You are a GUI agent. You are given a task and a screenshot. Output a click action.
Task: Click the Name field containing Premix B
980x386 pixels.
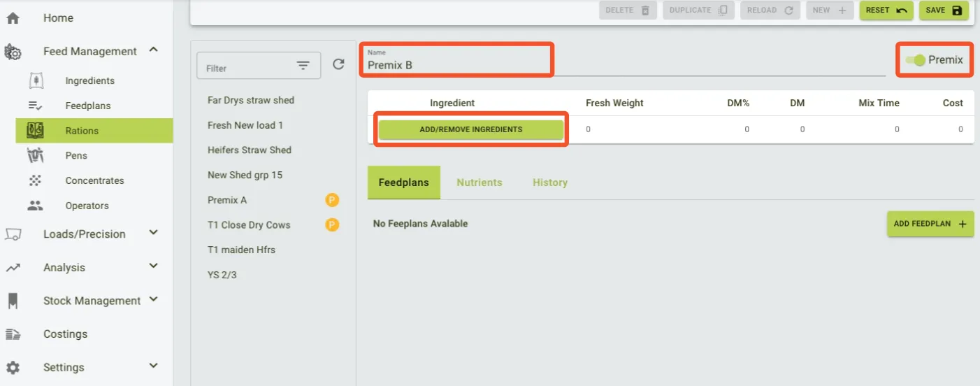point(457,65)
